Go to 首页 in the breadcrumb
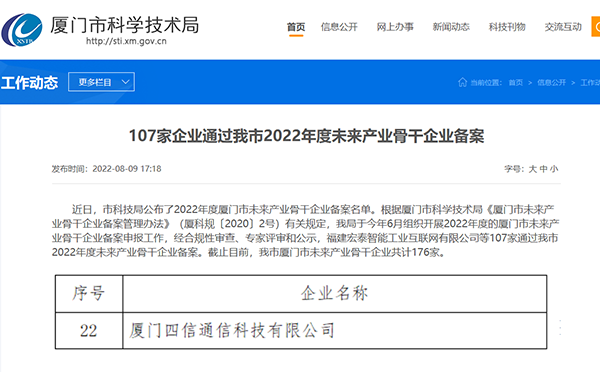 coord(515,83)
